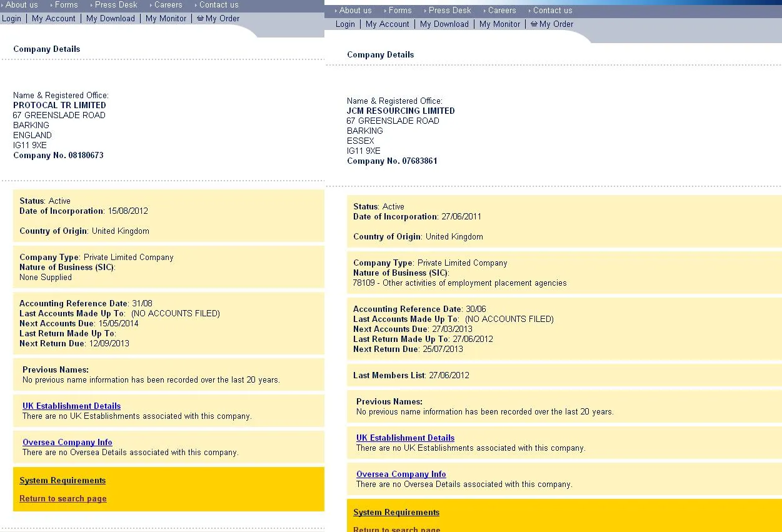Click the ESSEX address line

coord(361,141)
